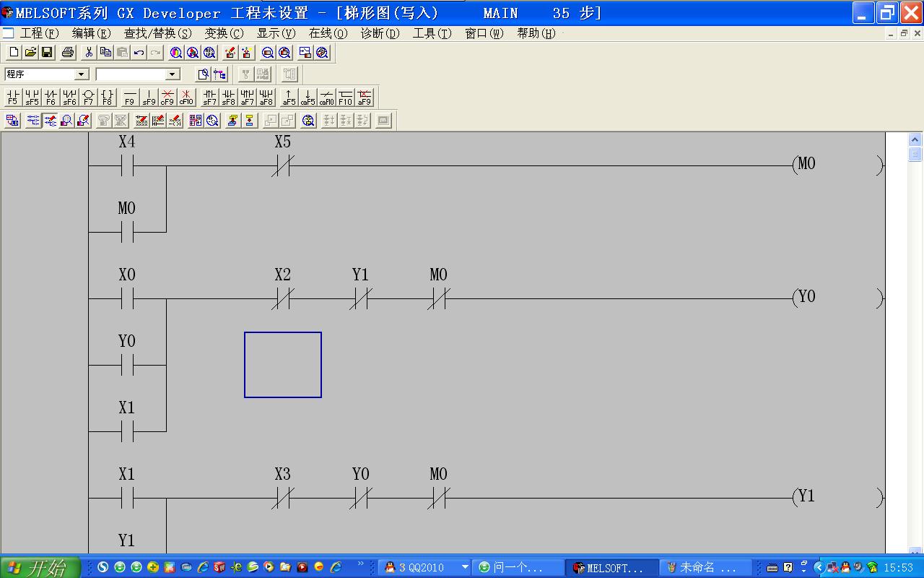
Task: Insert a normally open contact (F5)
Action: coord(12,98)
